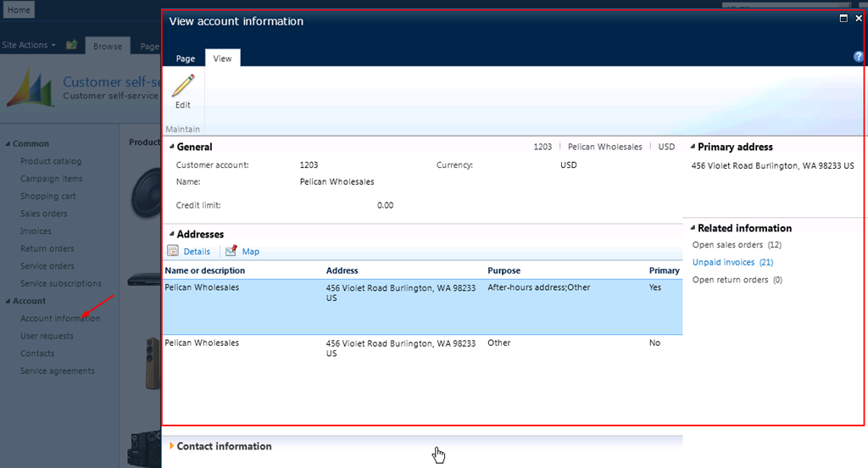Switch to the Page tab in dialog

pos(185,58)
